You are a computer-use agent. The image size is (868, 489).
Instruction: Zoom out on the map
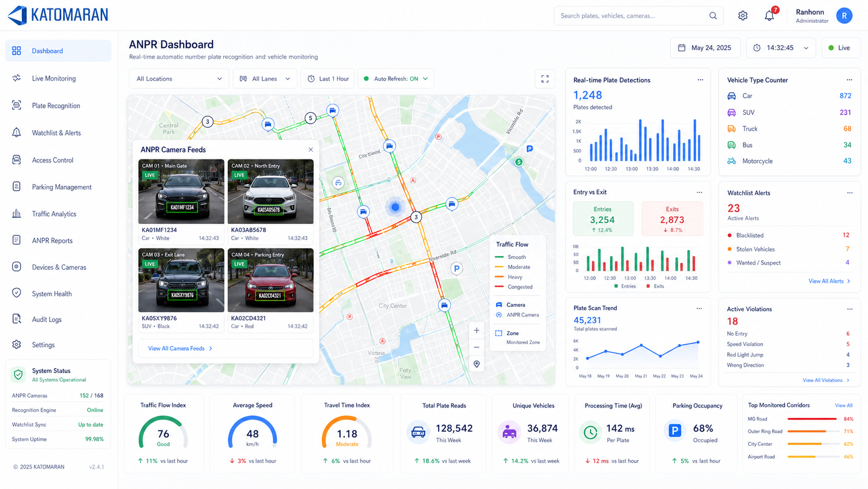(x=477, y=347)
